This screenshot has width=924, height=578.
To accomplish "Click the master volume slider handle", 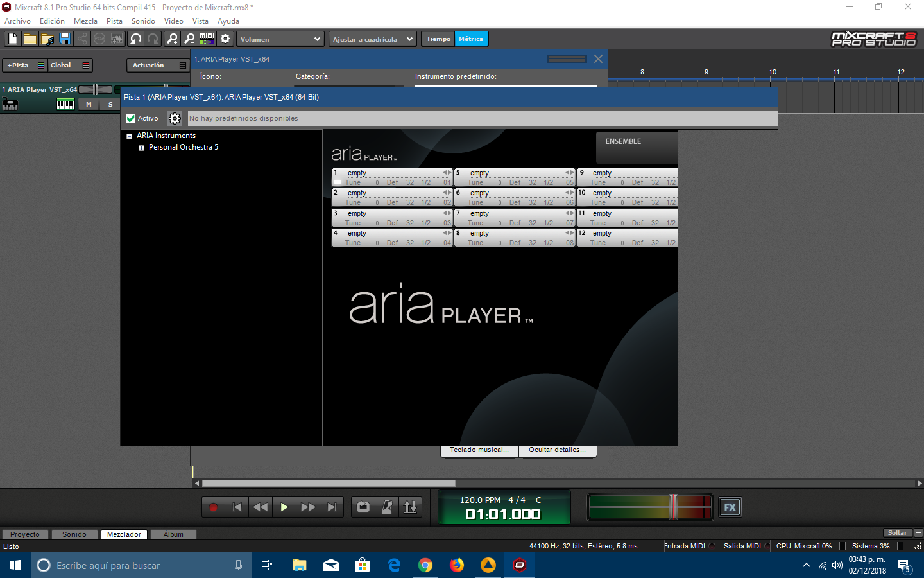I will 673,507.
